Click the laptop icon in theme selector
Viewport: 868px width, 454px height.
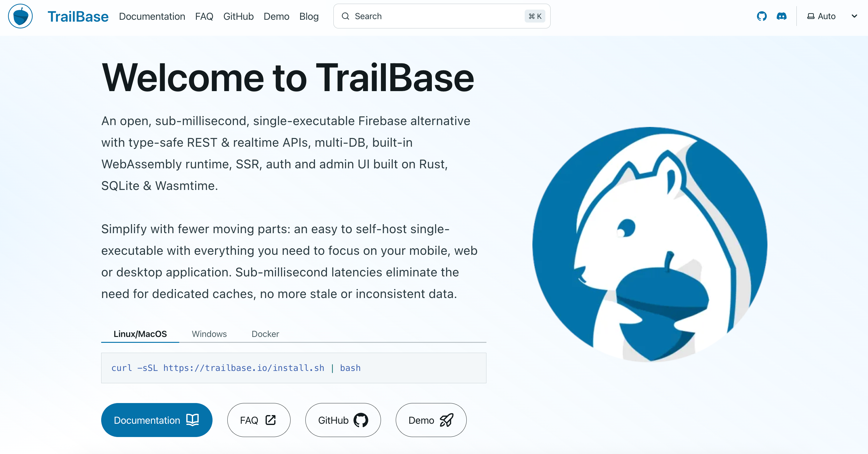811,16
